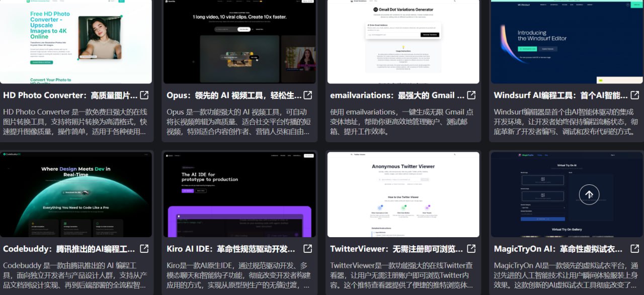
Task: Select the Kiro AI原生IDE description paragraph
Action: point(239,275)
